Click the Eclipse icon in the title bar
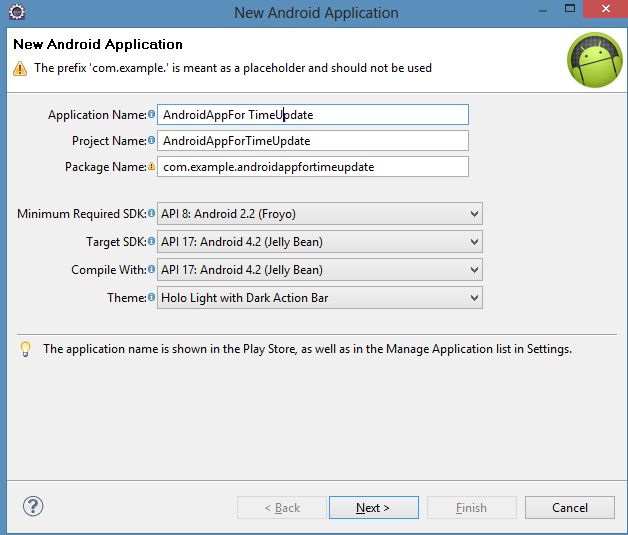The height and width of the screenshot is (535, 628). click(x=17, y=12)
